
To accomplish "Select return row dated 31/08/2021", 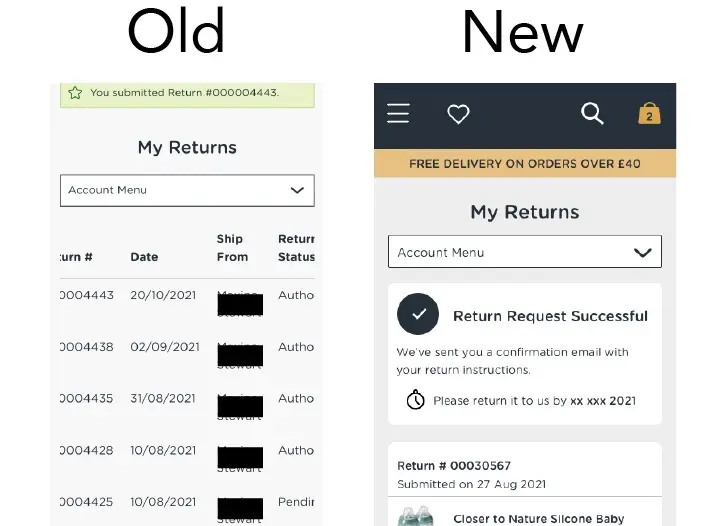I will click(163, 398).
